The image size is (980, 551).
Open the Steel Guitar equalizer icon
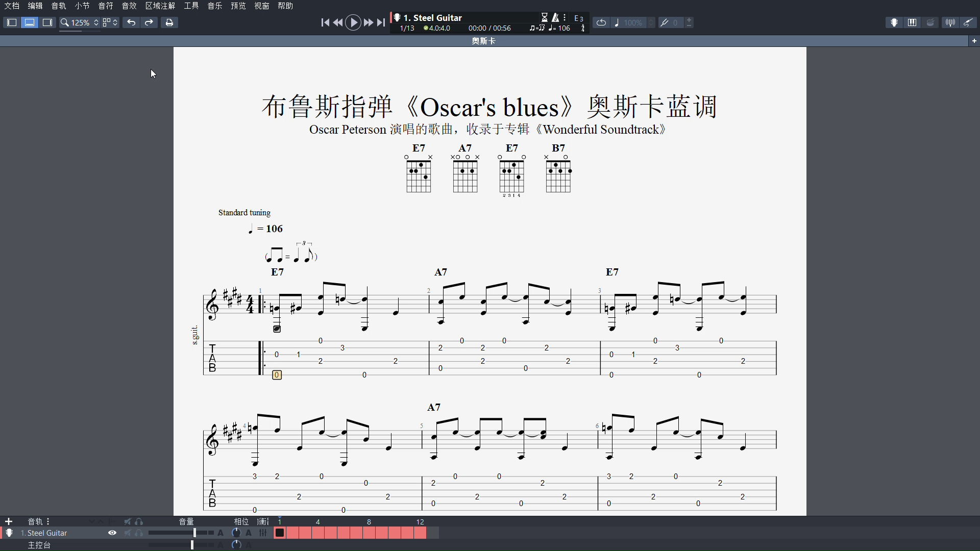pos(263,533)
